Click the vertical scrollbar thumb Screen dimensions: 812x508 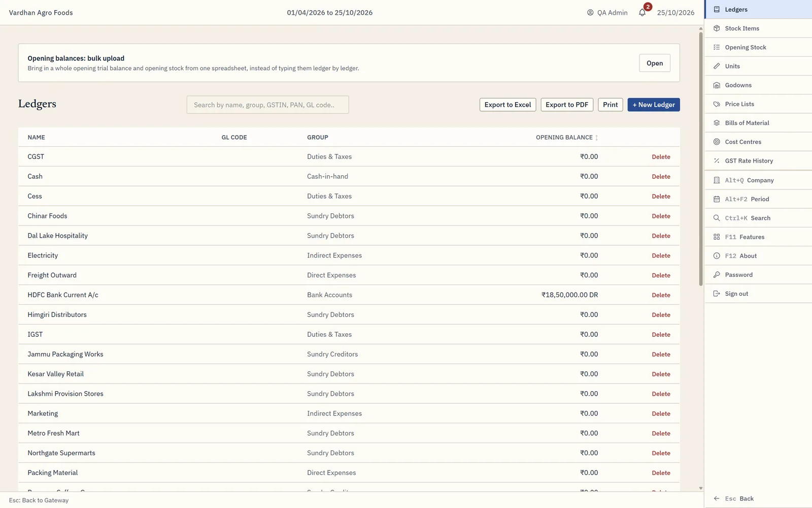coord(701,158)
